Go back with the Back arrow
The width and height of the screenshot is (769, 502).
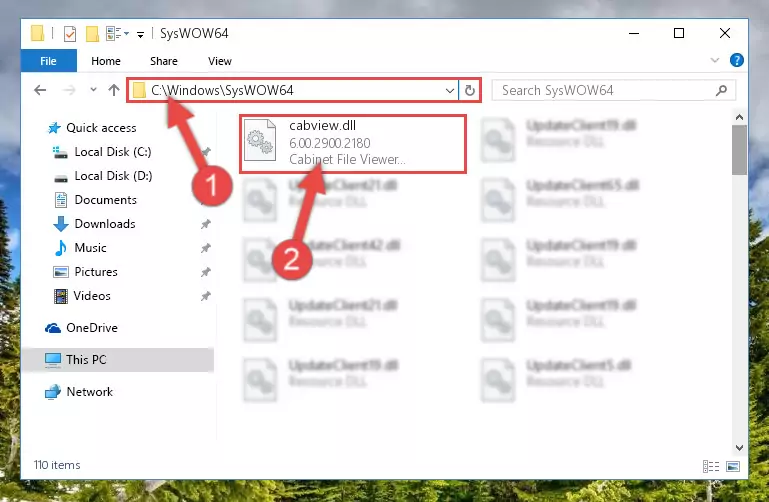click(x=40, y=90)
